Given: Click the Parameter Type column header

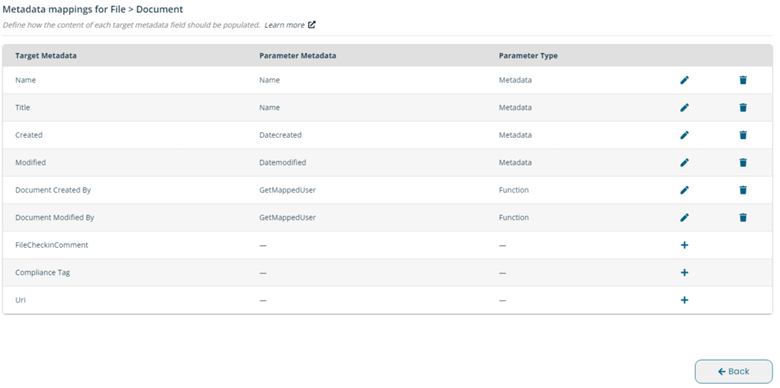Looking at the screenshot, I should click(528, 56).
